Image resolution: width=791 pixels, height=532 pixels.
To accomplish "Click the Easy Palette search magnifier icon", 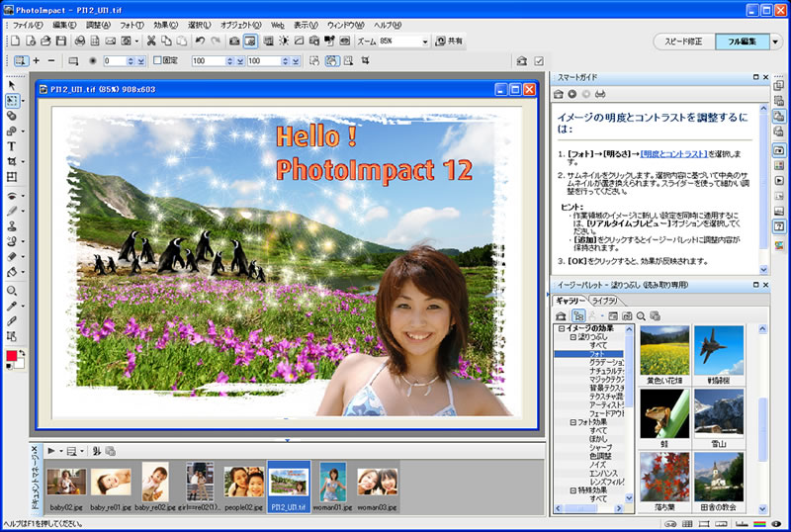I will point(641,316).
